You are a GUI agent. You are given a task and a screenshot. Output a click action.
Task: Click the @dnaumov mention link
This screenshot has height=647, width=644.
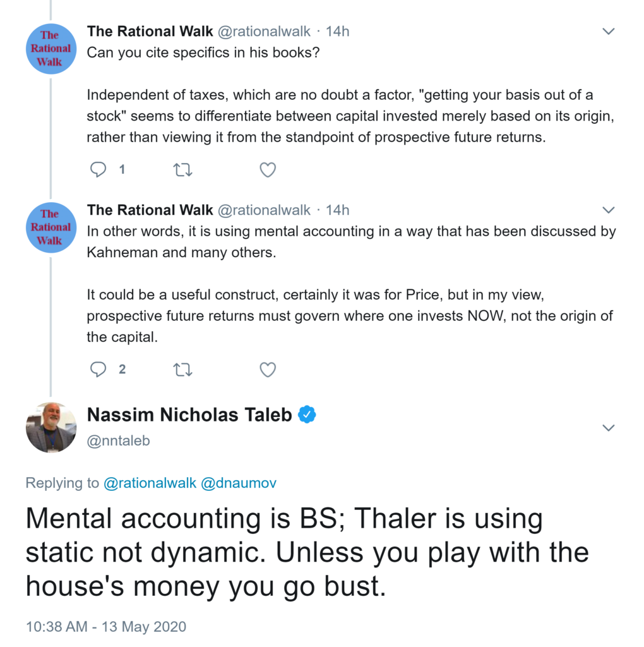tap(238, 483)
